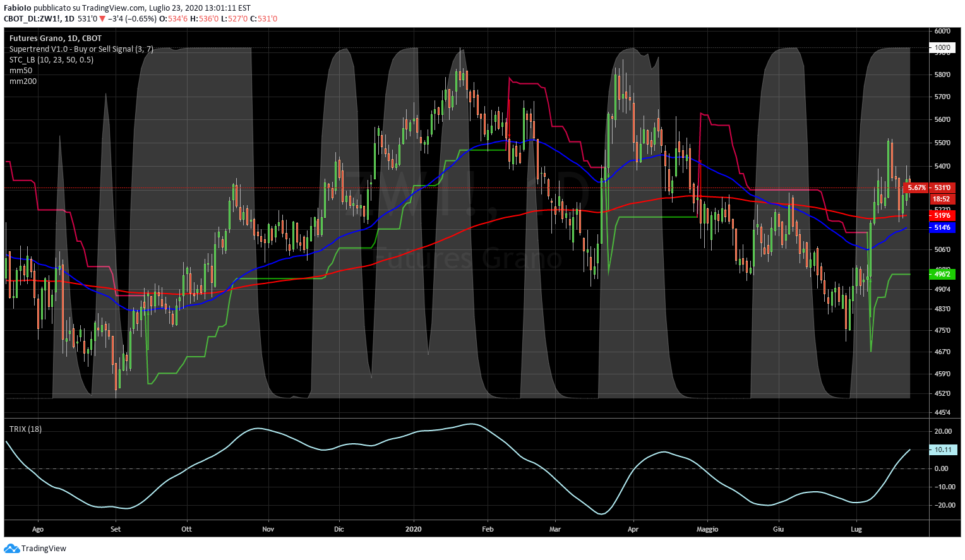Click the Dic label on time axis
Image resolution: width=965 pixels, height=560 pixels.
click(339, 529)
